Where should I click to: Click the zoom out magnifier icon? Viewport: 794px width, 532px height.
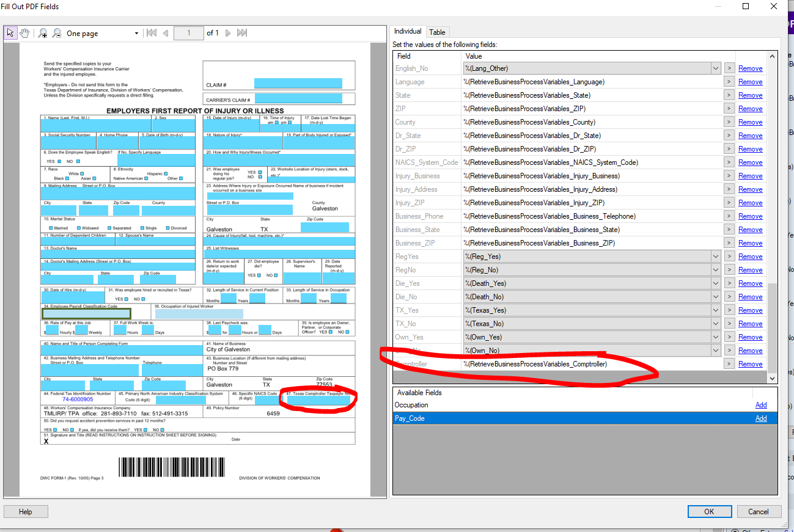pyautogui.click(x=56, y=33)
